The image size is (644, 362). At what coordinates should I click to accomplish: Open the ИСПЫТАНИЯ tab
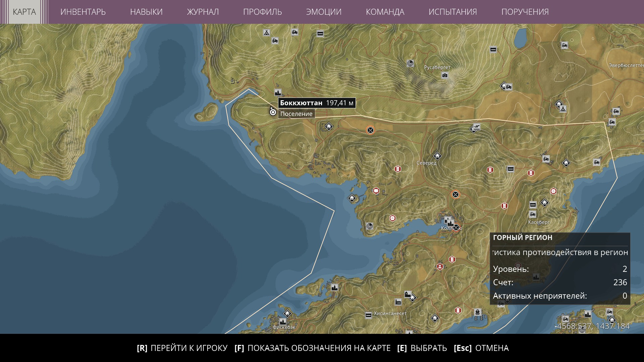point(453,12)
